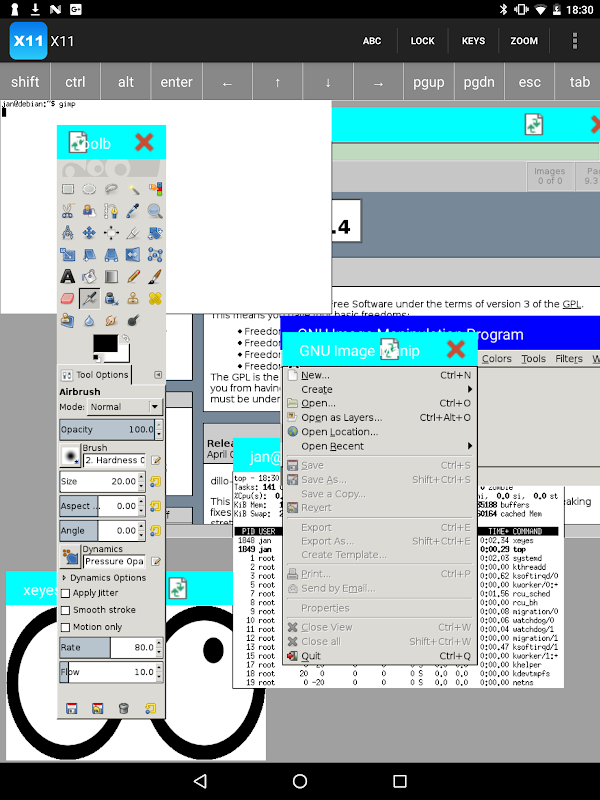Viewport: 600px width, 800px height.
Task: Select the Dodge/Burn tool
Action: (x=133, y=320)
